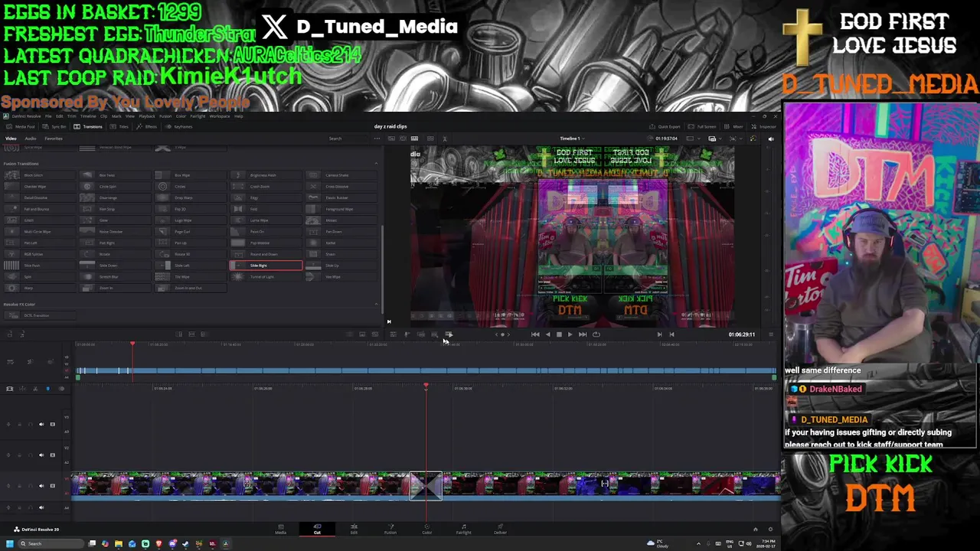
Task: Collapse the Resolve FX Color section
Action: click(x=375, y=304)
